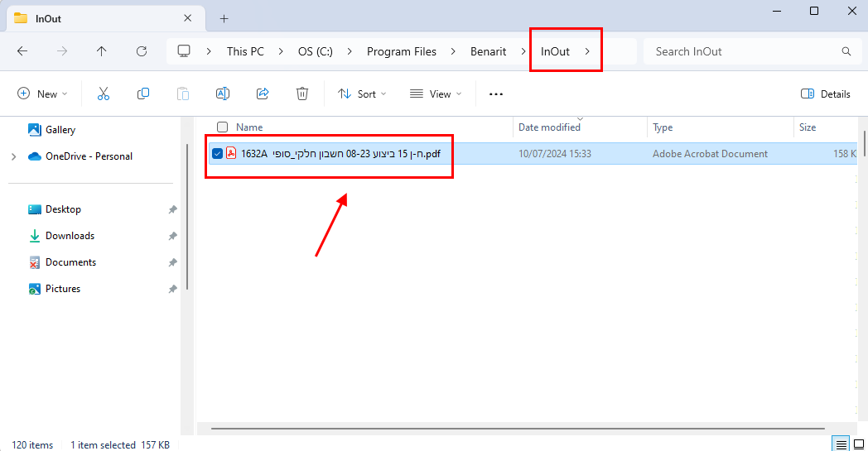868x451 pixels.
Task: Expand OneDrive - Personal tree node
Action: 13,156
